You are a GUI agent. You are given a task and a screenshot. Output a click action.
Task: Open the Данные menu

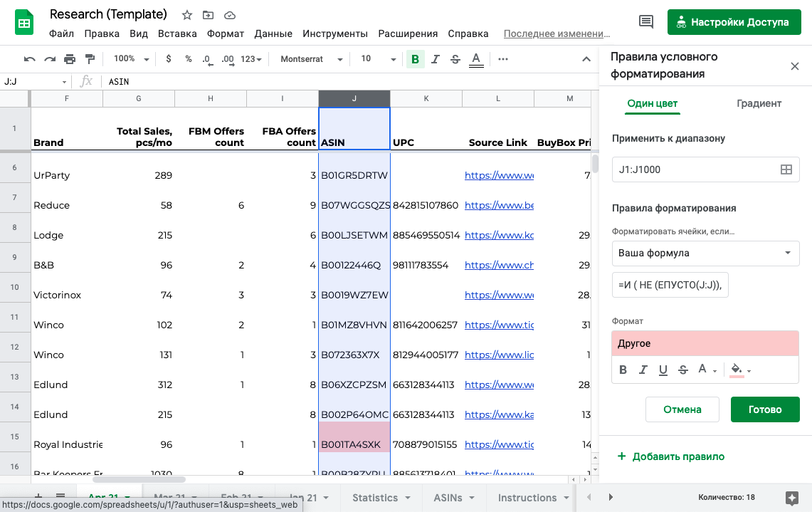pyautogui.click(x=273, y=33)
